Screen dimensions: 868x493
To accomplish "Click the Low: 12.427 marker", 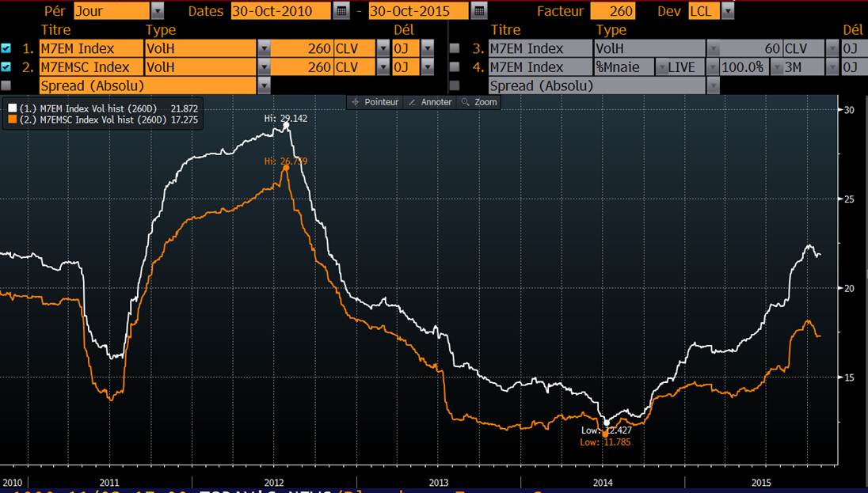I will (x=606, y=423).
